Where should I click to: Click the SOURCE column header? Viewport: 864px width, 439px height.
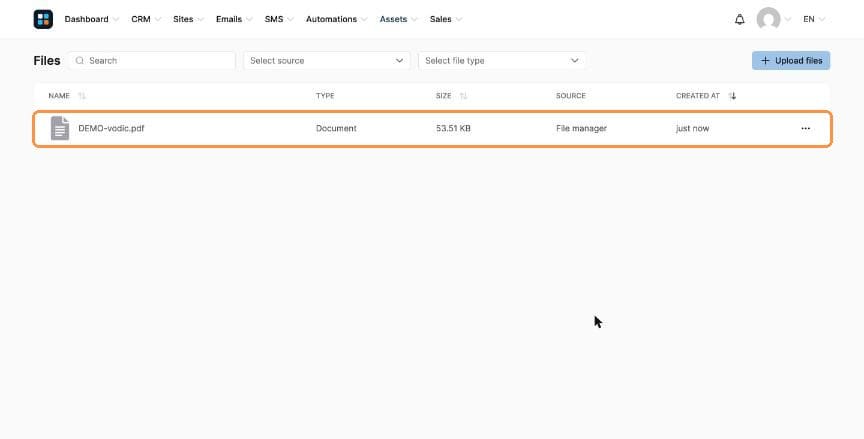pyautogui.click(x=571, y=96)
